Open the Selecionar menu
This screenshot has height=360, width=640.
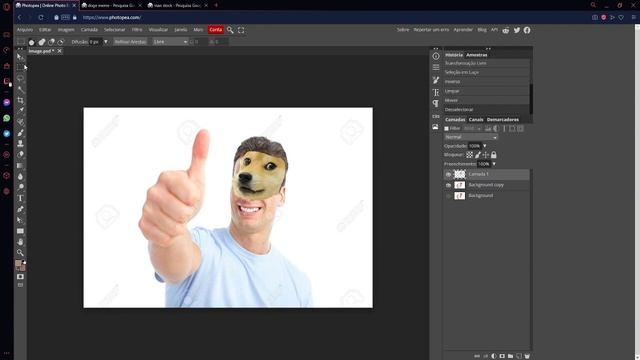pyautogui.click(x=114, y=30)
